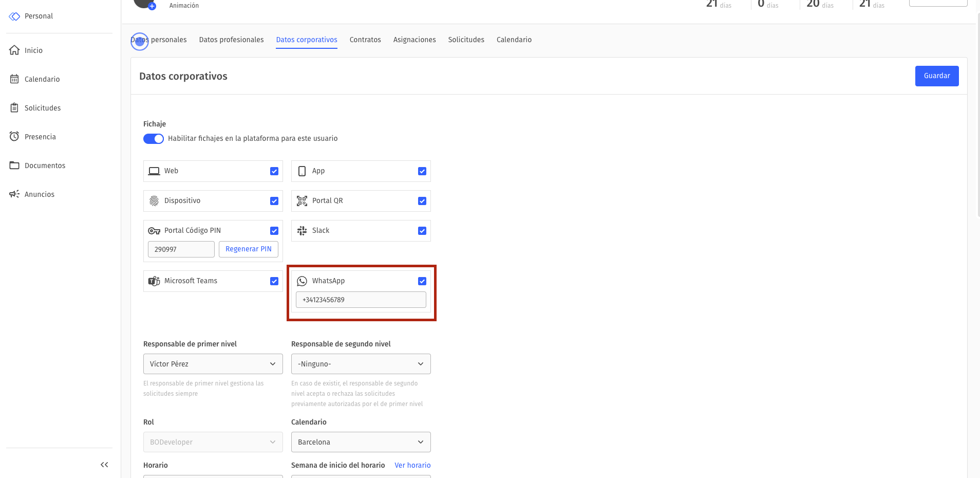The width and height of the screenshot is (980, 478).
Task: Uncheck the Dispositivo checkbox
Action: (274, 201)
